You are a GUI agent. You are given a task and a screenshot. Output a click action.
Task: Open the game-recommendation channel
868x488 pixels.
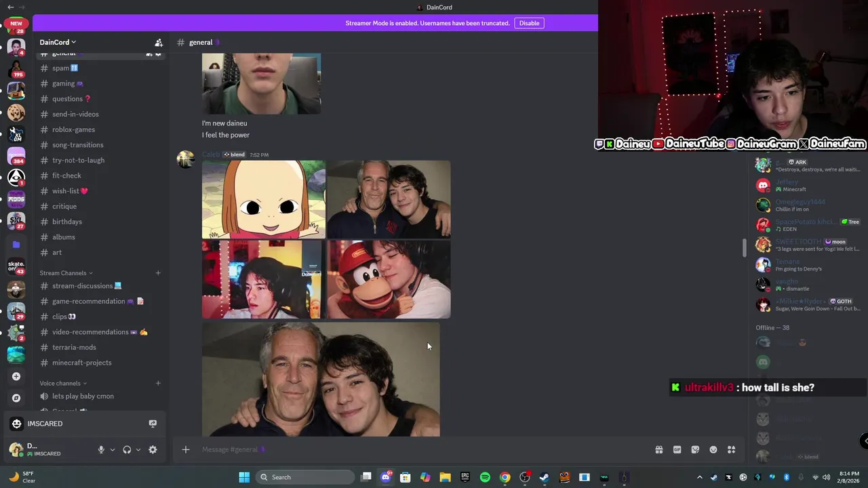pos(100,301)
